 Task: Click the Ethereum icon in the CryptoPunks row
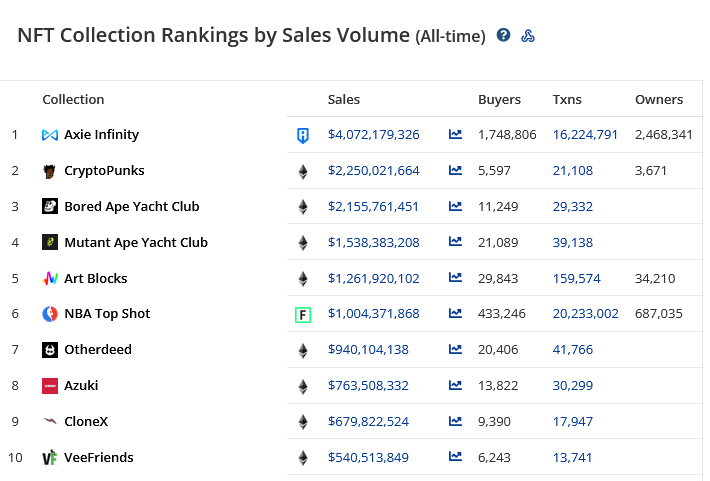[303, 171]
